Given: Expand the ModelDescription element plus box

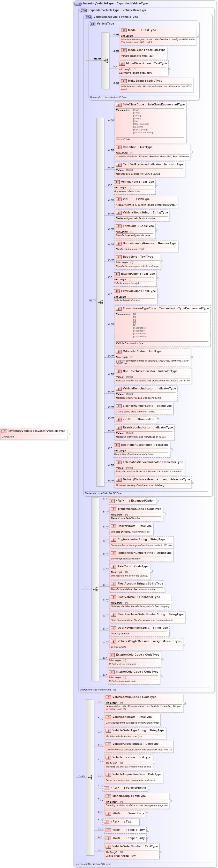Looking at the screenshot, I should [x=170, y=68].
